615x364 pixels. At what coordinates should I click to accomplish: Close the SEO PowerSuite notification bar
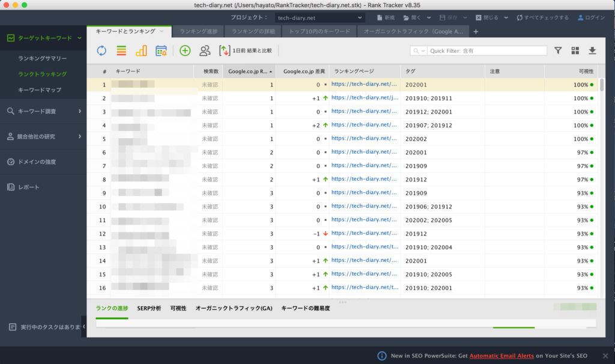(605, 356)
